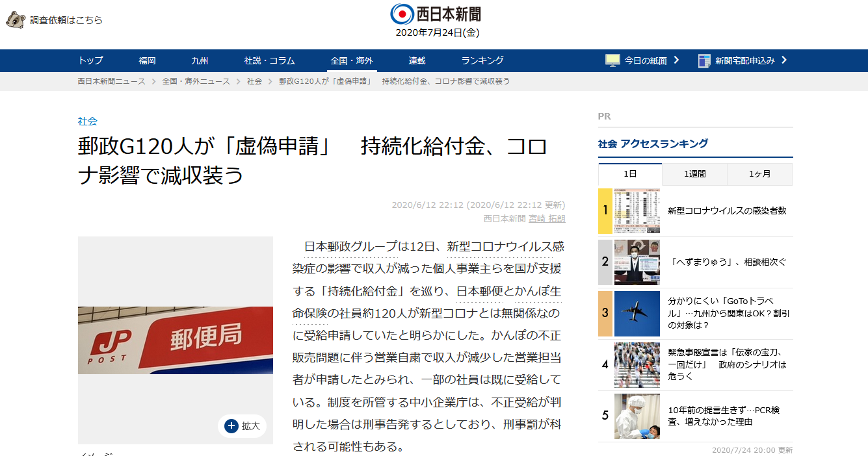Enlarge the JP POST 郵便局 photo

pos(176,340)
